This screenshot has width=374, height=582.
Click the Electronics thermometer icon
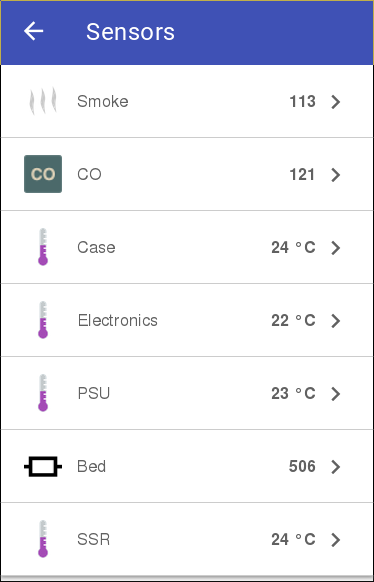point(43,320)
